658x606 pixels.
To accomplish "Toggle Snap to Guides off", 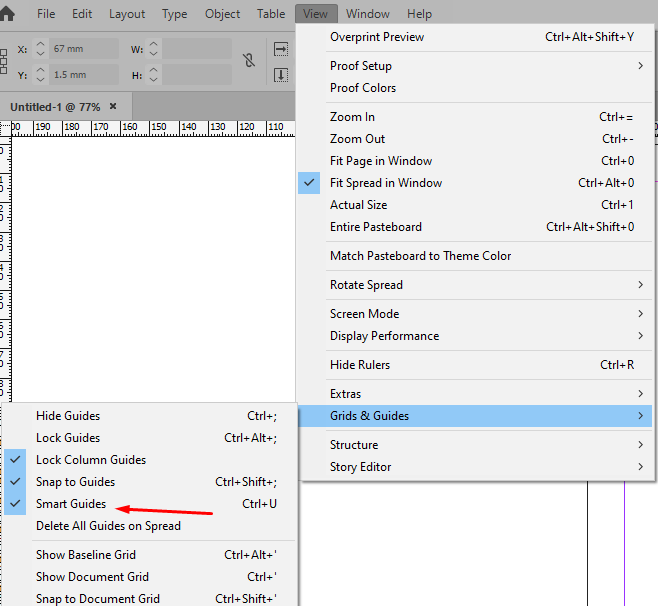I will pyautogui.click(x=149, y=482).
